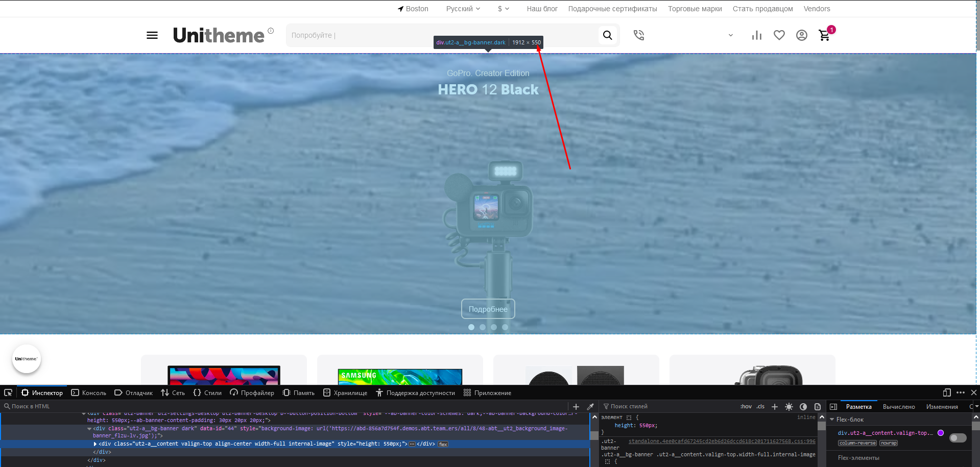Click the Подробнее banner button

click(488, 309)
